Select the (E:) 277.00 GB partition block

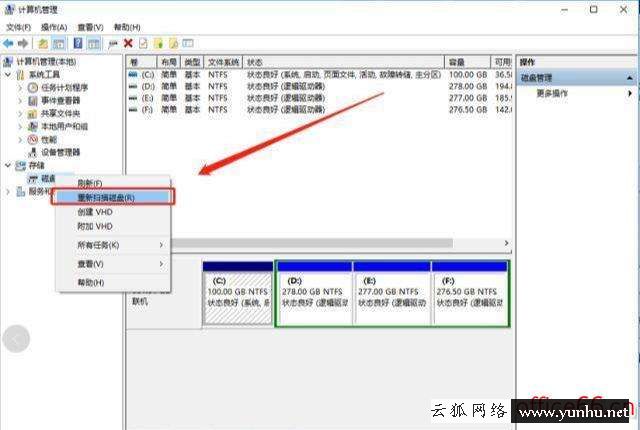[391, 293]
